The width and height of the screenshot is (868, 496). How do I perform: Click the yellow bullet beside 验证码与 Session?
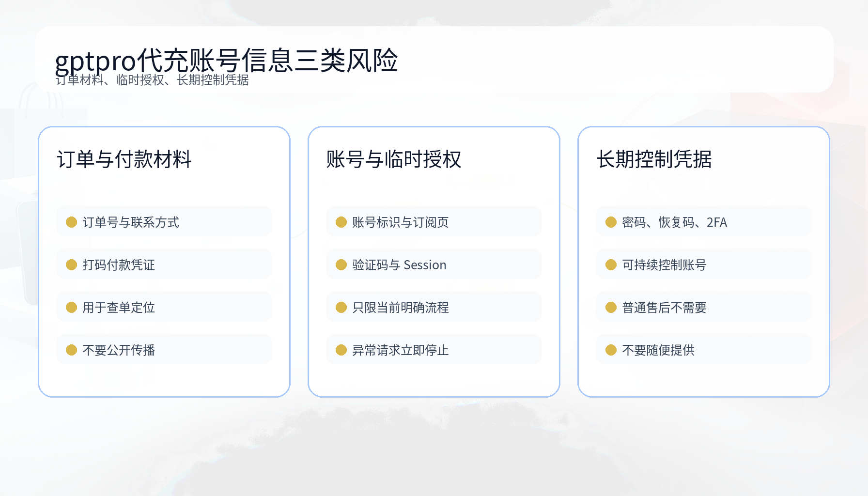341,264
